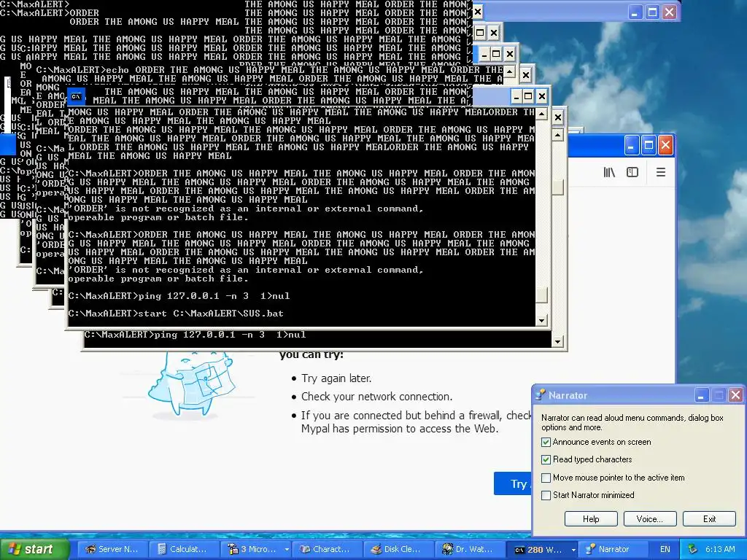The height and width of the screenshot is (560, 747).
Task: Switch to Calculator taskbar button
Action: [x=184, y=549]
